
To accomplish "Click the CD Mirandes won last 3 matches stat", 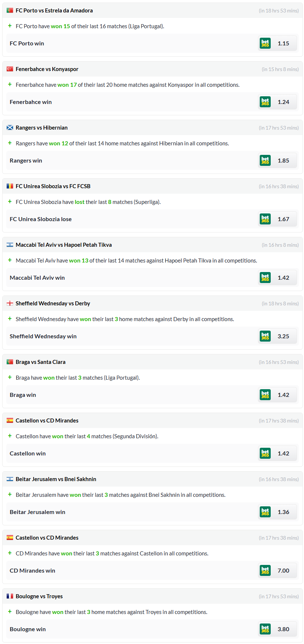I will pos(112,554).
